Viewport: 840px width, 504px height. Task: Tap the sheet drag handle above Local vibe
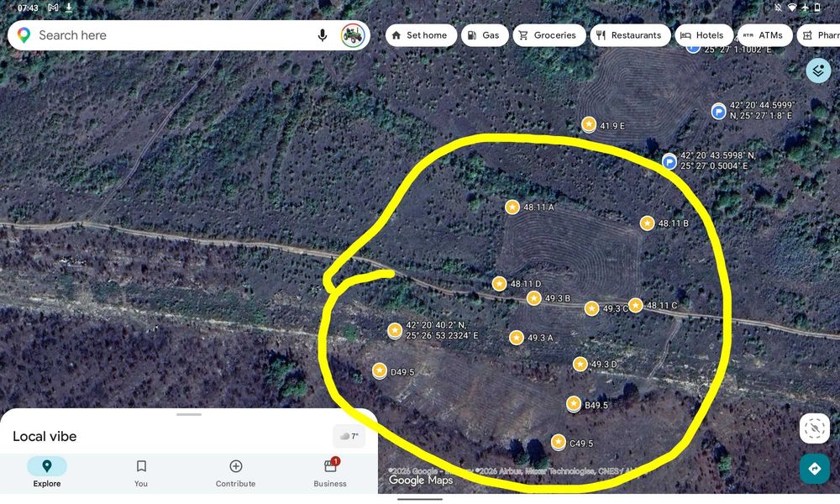(188, 414)
